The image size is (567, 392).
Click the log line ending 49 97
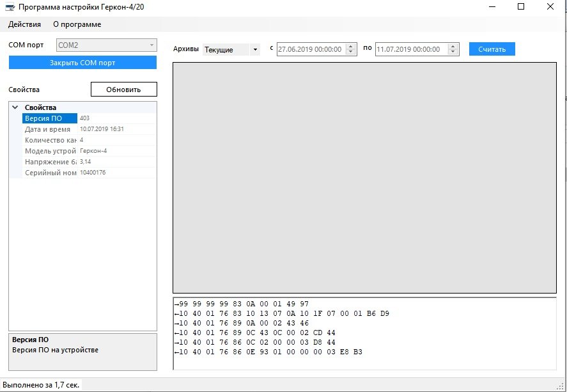(241, 304)
